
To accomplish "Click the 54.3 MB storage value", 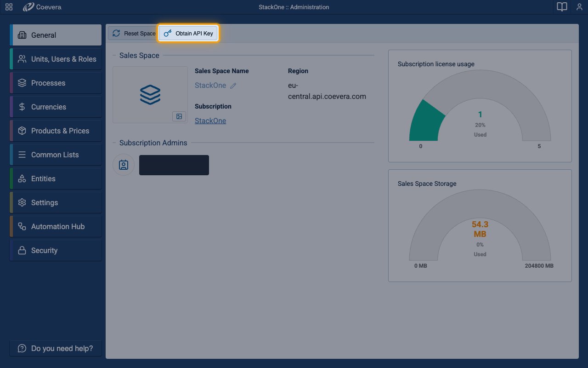I will pos(480,229).
